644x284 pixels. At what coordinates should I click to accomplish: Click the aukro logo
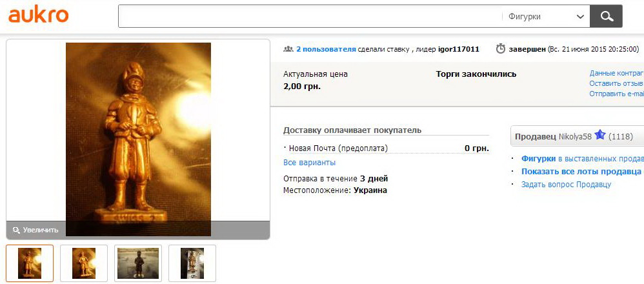coord(38,16)
